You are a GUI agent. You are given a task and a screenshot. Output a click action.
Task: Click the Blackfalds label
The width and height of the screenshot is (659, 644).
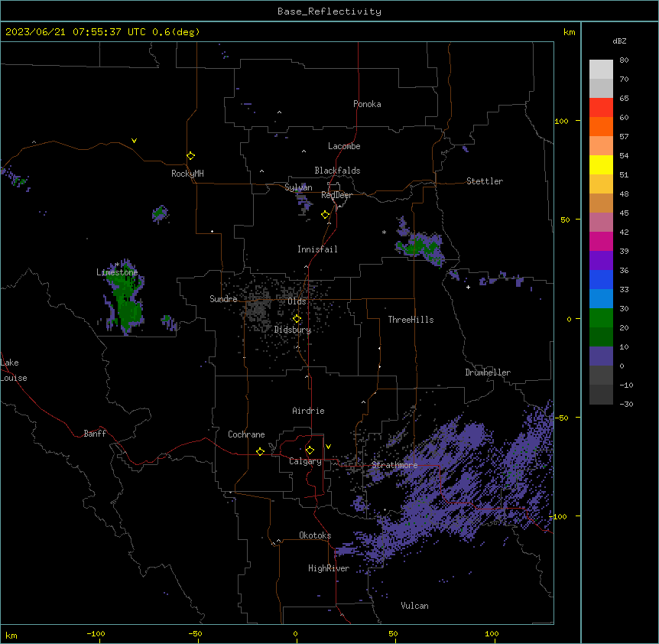click(337, 171)
